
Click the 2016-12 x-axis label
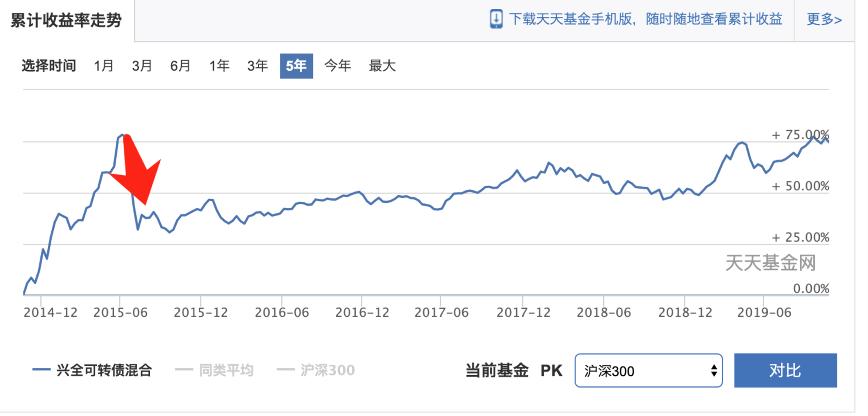click(x=362, y=312)
